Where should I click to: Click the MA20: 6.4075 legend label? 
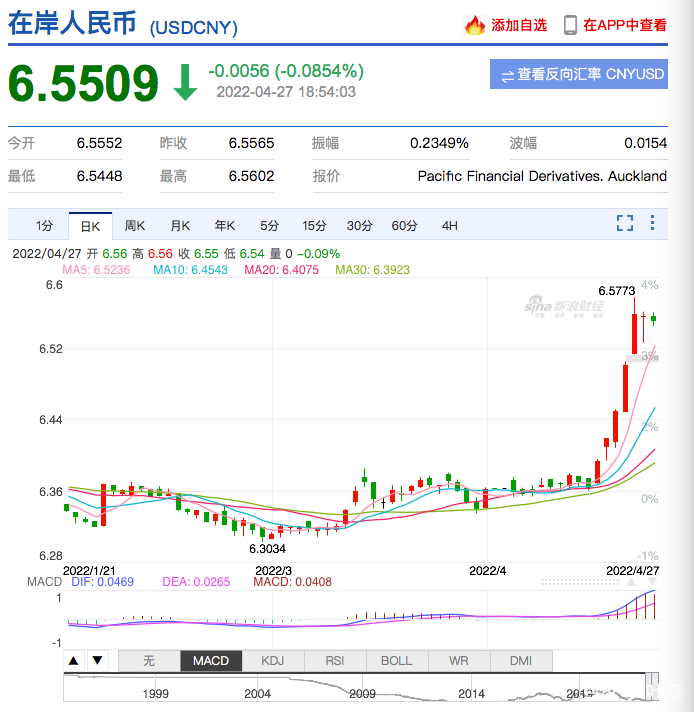click(x=282, y=270)
